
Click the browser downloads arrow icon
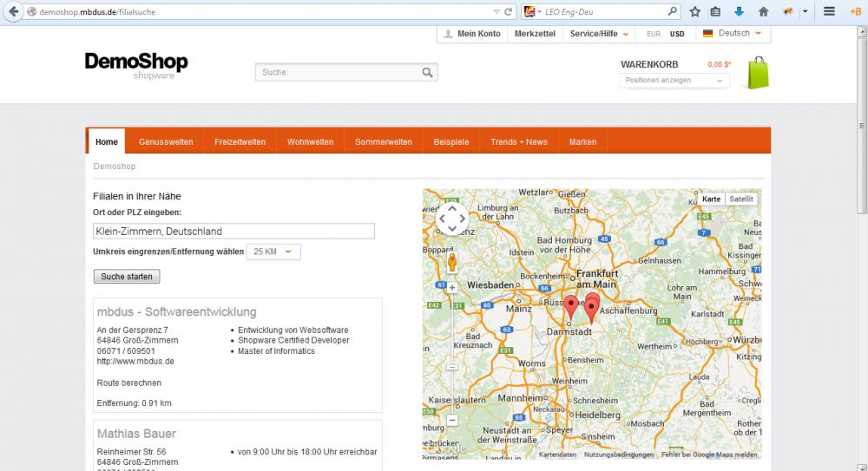pos(740,12)
